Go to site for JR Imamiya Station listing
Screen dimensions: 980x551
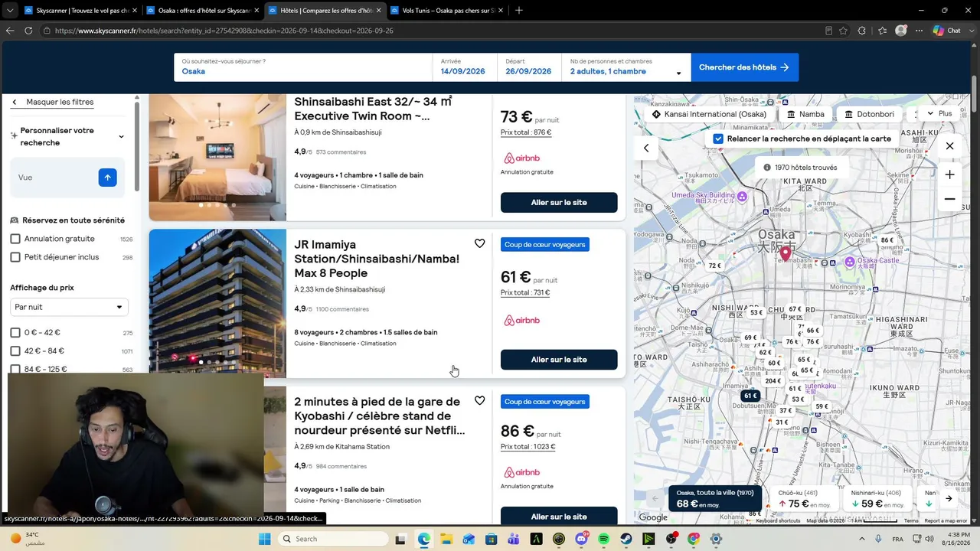coord(559,360)
